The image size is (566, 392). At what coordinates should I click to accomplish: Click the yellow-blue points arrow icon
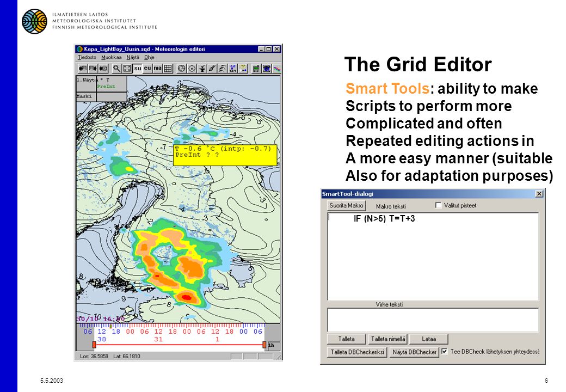click(x=243, y=68)
